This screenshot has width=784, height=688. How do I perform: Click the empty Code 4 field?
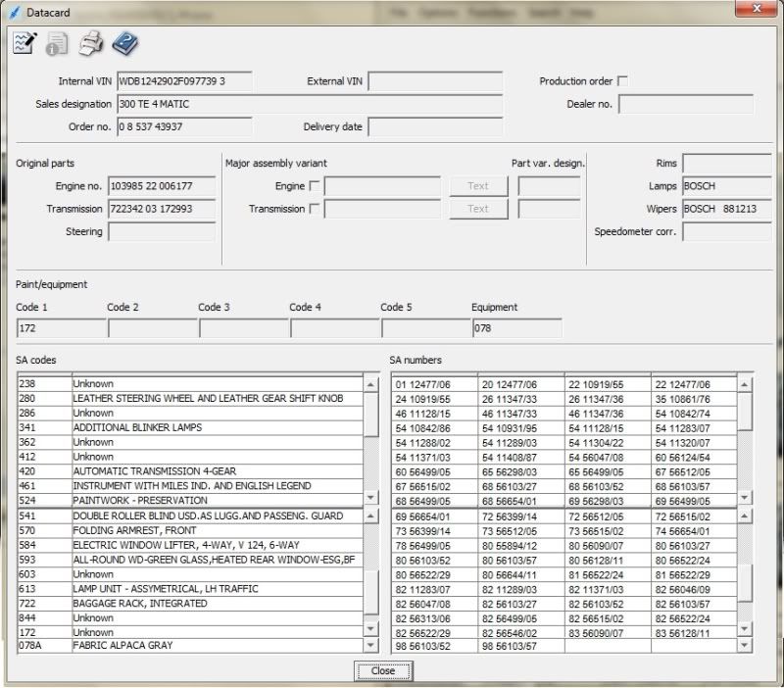pyautogui.click(x=335, y=328)
